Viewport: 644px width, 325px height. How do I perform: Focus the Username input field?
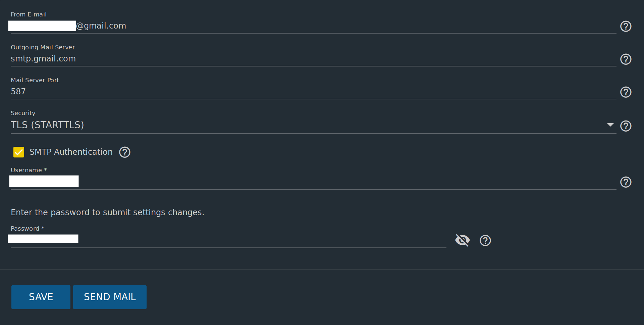point(302,182)
